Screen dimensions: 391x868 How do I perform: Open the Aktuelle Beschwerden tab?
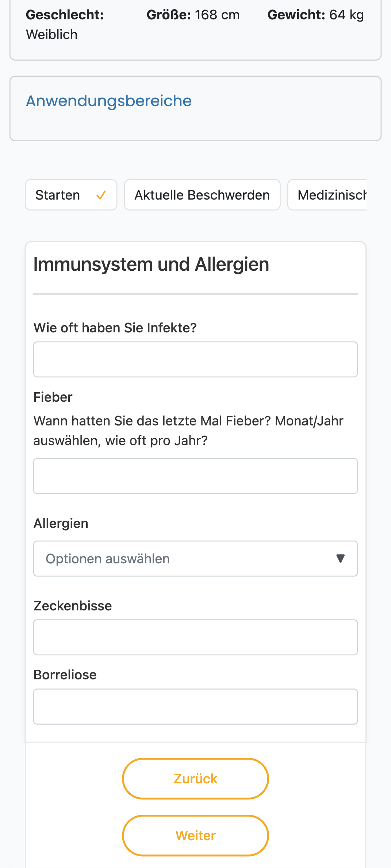[202, 195]
